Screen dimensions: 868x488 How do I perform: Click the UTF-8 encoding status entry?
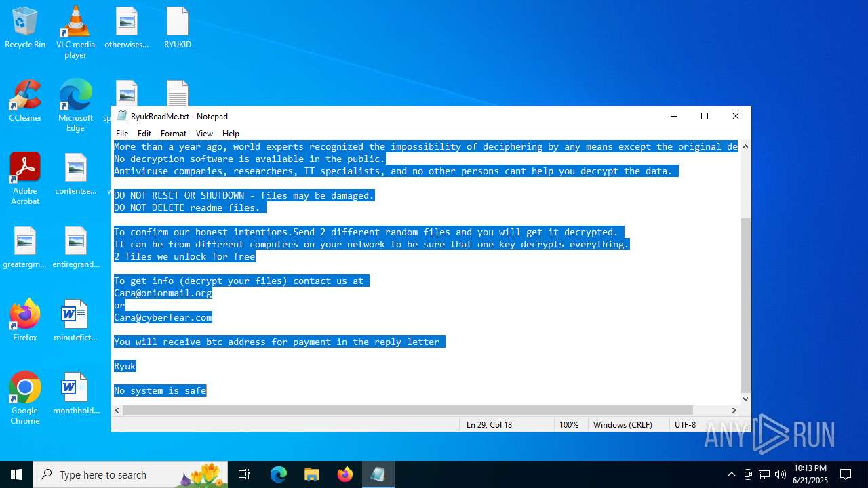pyautogui.click(x=686, y=424)
